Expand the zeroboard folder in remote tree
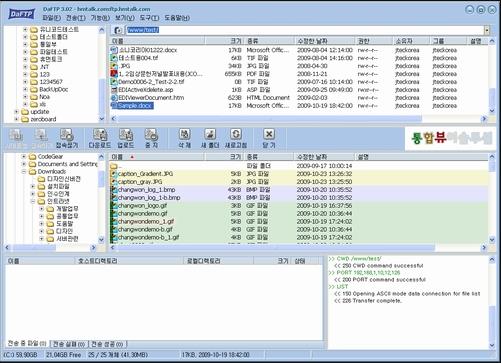The image size is (501, 363). (16, 119)
